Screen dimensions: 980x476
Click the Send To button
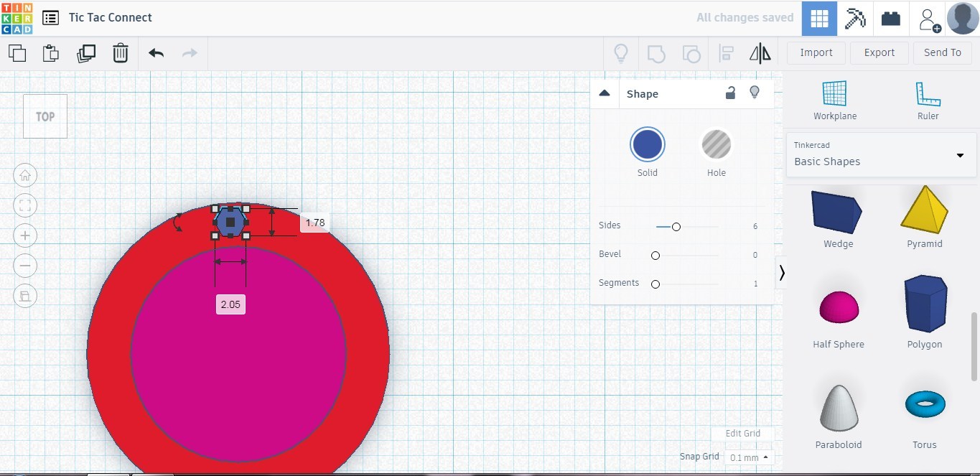942,52
